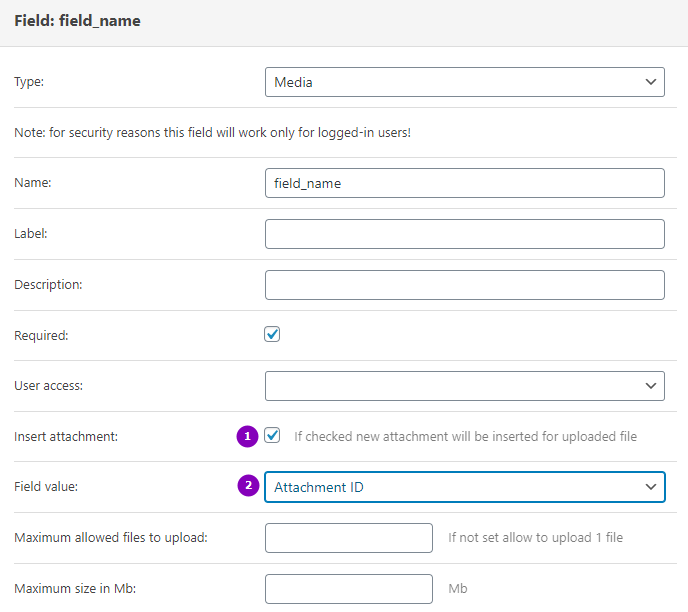Click the attachment checkbox help text
This screenshot has height=612, width=688.
click(x=465, y=437)
